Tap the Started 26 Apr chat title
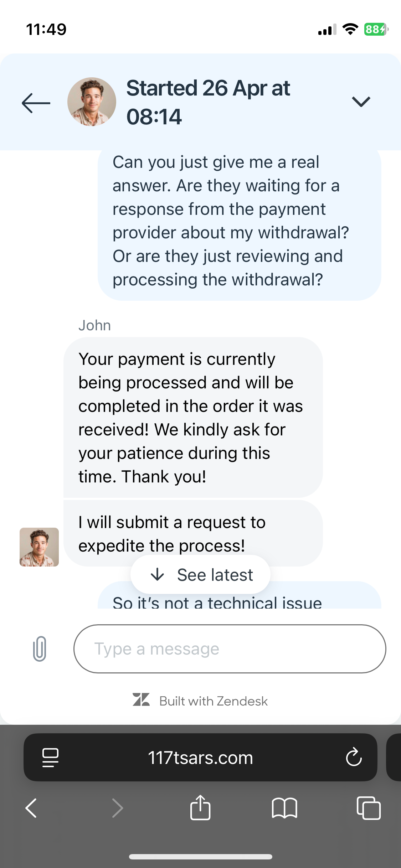This screenshot has height=868, width=401. tap(208, 102)
